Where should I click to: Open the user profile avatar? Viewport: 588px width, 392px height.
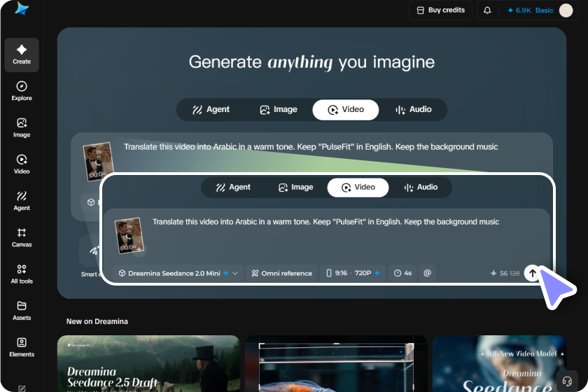pyautogui.click(x=566, y=10)
